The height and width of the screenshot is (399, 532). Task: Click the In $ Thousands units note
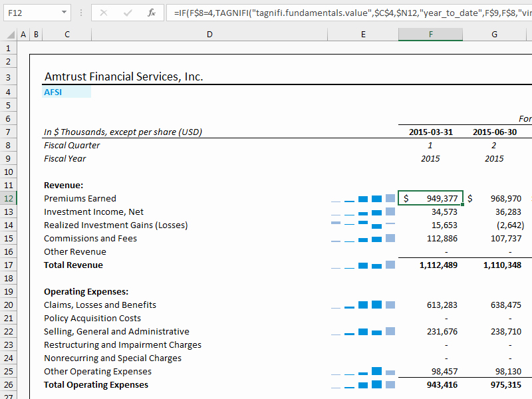click(x=123, y=132)
